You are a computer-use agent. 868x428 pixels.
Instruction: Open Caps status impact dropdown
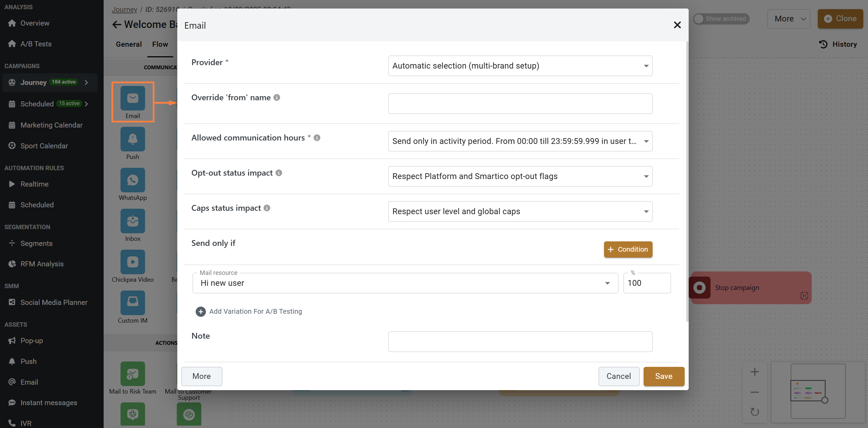[520, 211]
